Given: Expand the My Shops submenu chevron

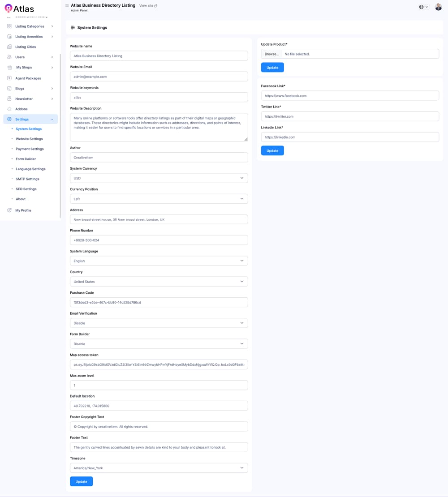Looking at the screenshot, I should (x=52, y=68).
